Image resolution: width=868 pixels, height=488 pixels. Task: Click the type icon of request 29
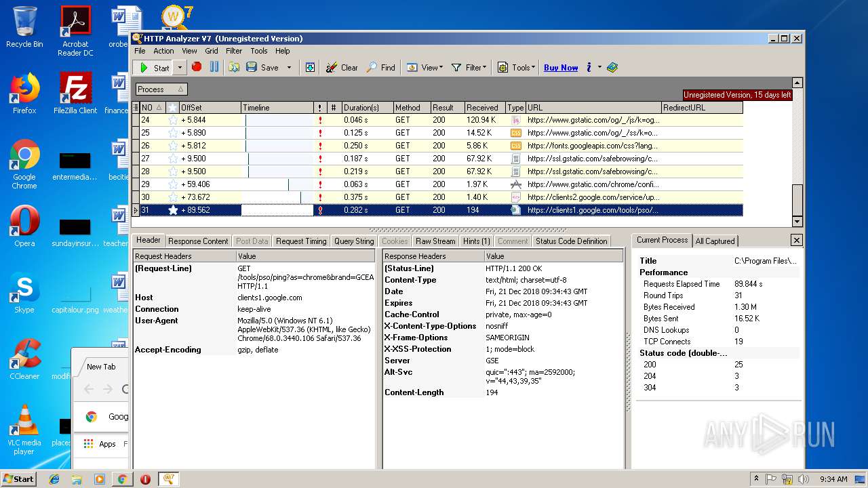pyautogui.click(x=515, y=184)
